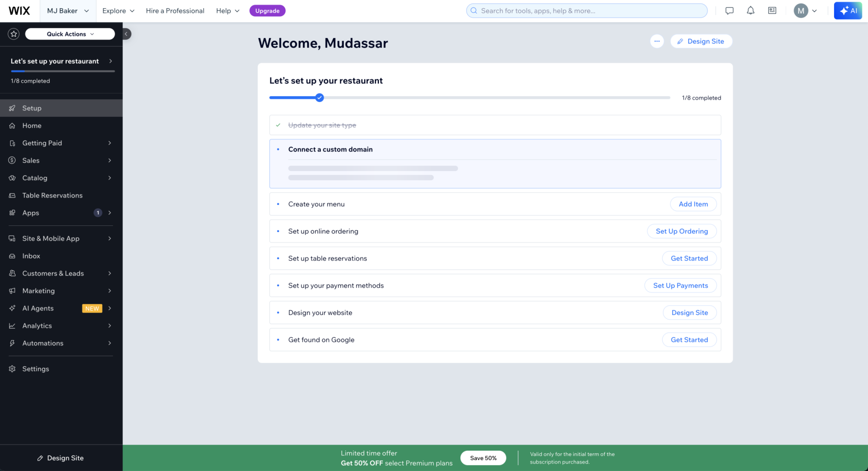Go to Settings in sidebar
Screen dimensions: 868x471
(x=36, y=369)
